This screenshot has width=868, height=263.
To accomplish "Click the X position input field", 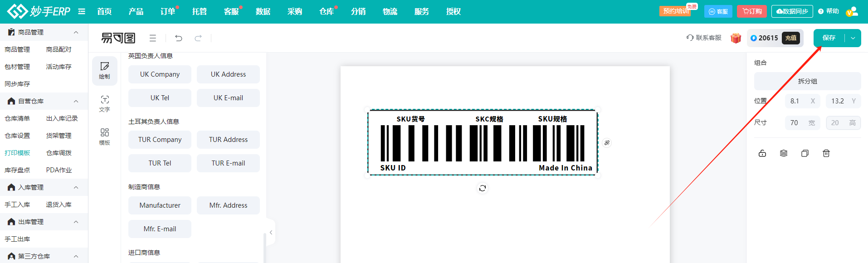I will 798,101.
